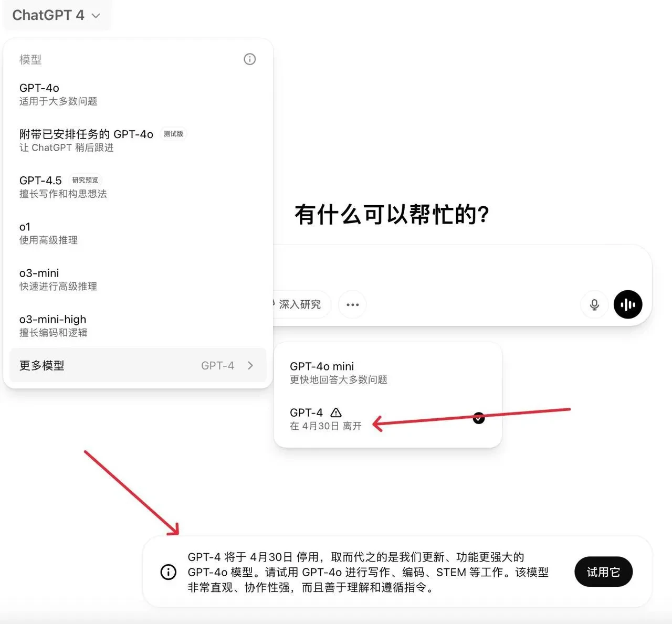
Task: Click the 试用它 button in the banner
Action: 603,572
